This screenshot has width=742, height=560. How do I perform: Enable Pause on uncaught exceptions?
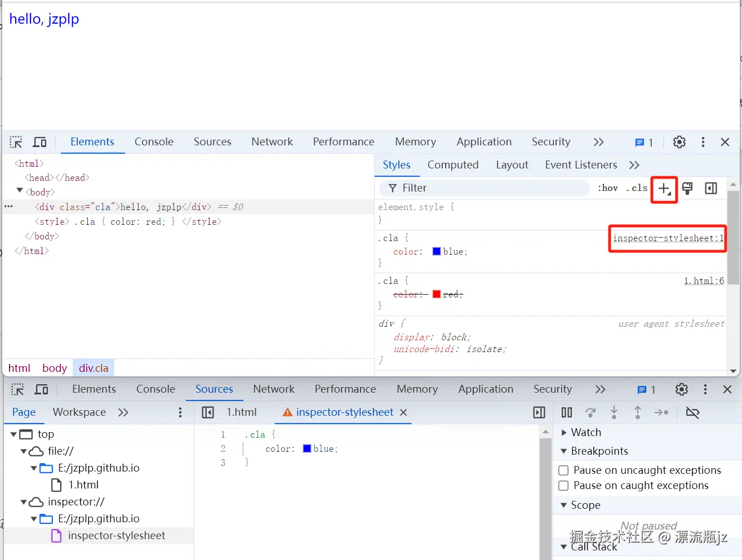point(563,470)
